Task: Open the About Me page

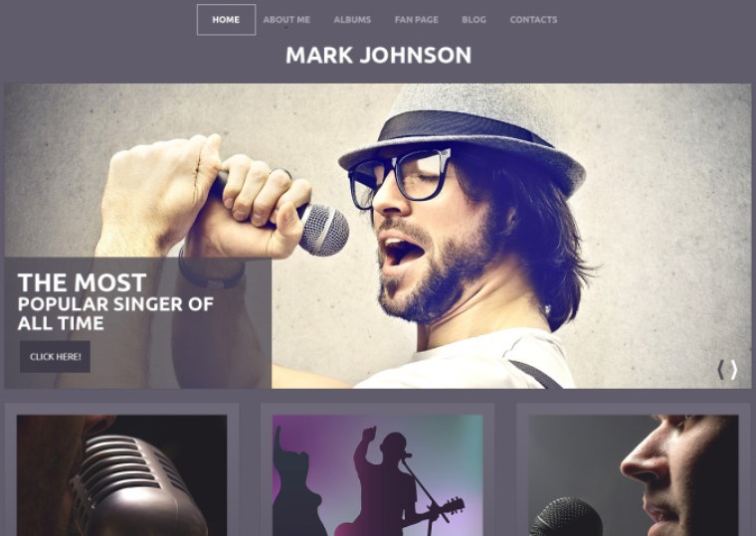Action: tap(286, 20)
